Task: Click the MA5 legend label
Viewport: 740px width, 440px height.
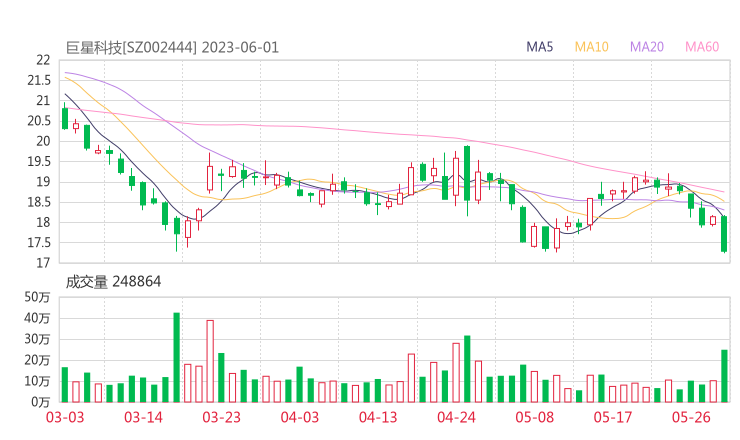Action: point(539,47)
